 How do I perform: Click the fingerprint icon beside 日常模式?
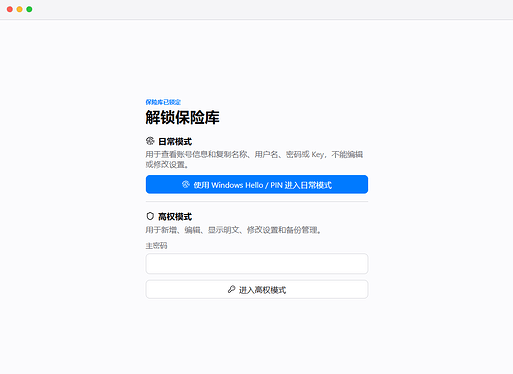tap(150, 141)
